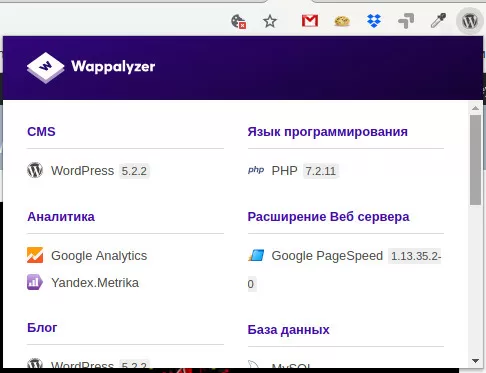The width and height of the screenshot is (486, 373).
Task: Click the gray arrows extension icon
Action: click(406, 21)
